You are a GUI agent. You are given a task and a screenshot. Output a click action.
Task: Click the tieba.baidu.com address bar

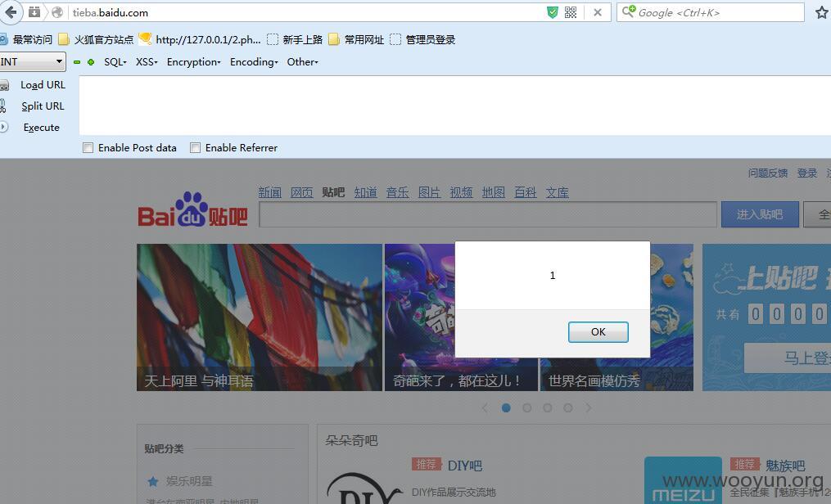(307, 12)
